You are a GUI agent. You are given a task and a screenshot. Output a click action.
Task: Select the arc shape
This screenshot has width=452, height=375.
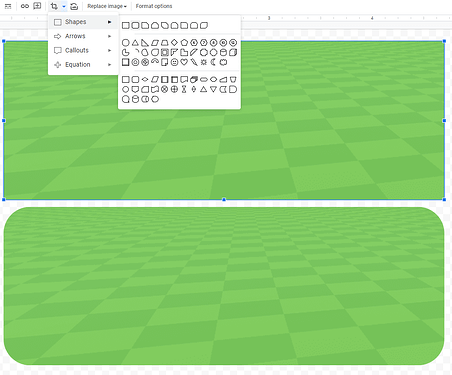tap(136, 52)
